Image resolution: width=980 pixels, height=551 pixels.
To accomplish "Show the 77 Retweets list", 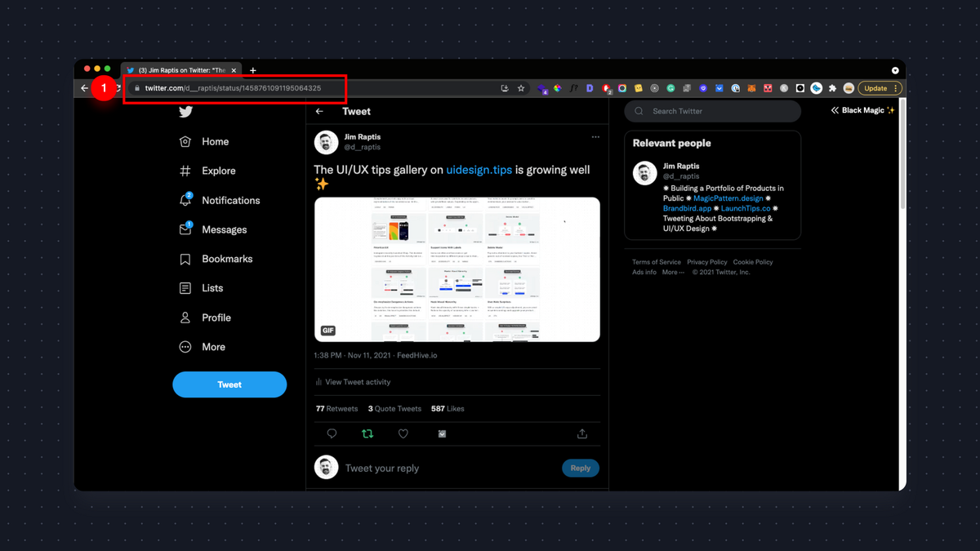I will [x=336, y=408].
